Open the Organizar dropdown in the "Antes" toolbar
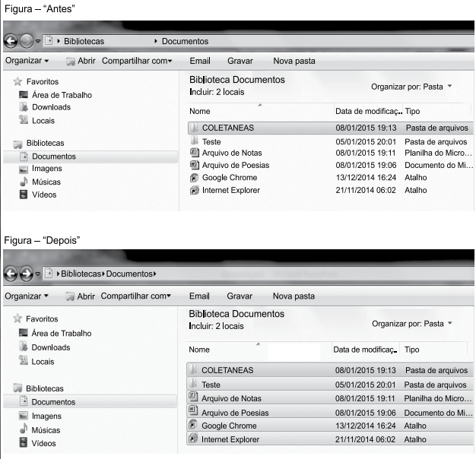 pos(27,61)
